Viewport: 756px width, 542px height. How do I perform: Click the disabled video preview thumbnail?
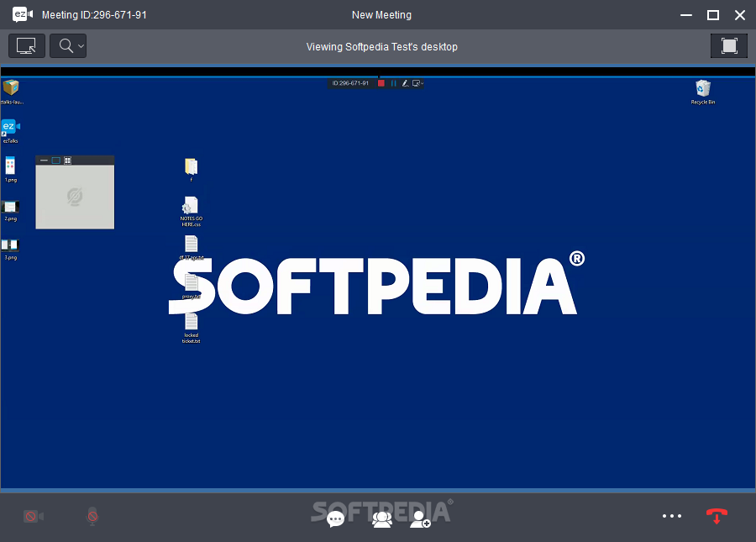(x=75, y=197)
